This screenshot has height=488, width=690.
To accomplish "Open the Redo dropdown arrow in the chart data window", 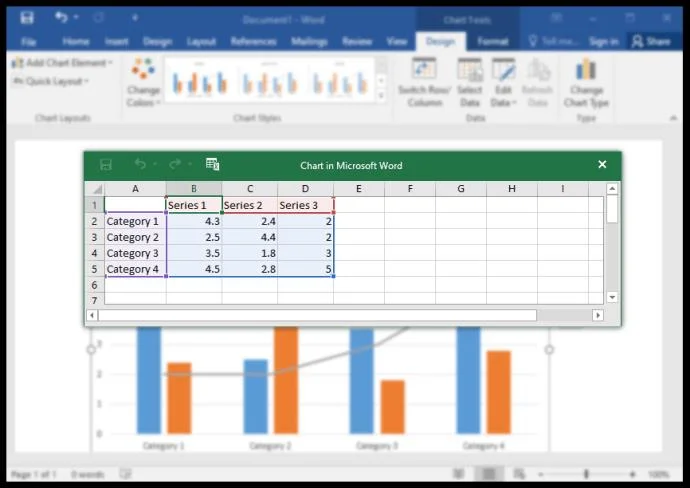I will tap(190, 164).
